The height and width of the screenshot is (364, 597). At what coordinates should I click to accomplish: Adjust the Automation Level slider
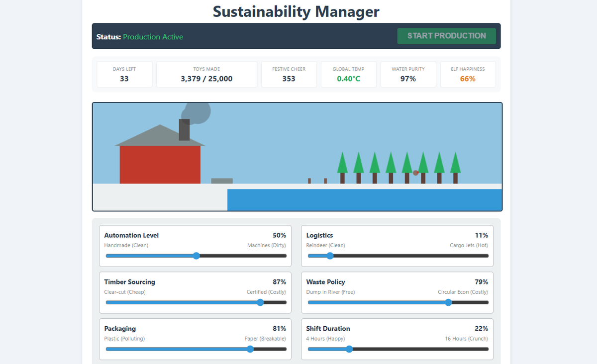pos(196,256)
